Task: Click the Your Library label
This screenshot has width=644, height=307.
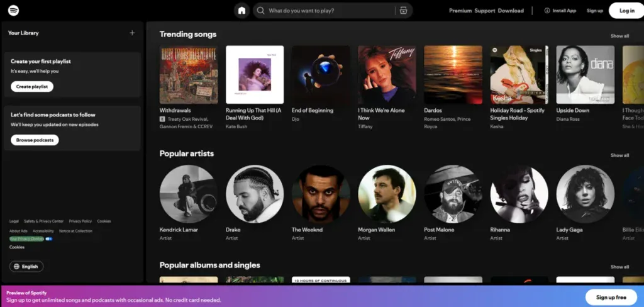Action: point(23,33)
